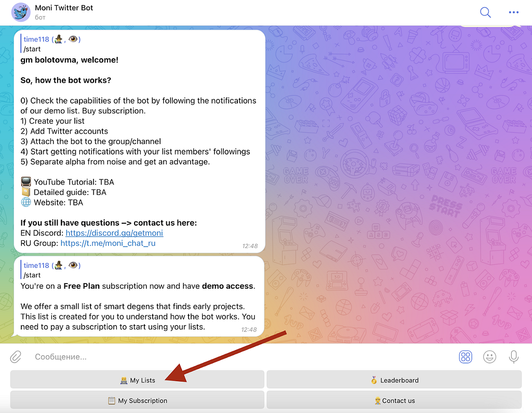Click the 'Detailed guide: TBA' line

(63, 192)
